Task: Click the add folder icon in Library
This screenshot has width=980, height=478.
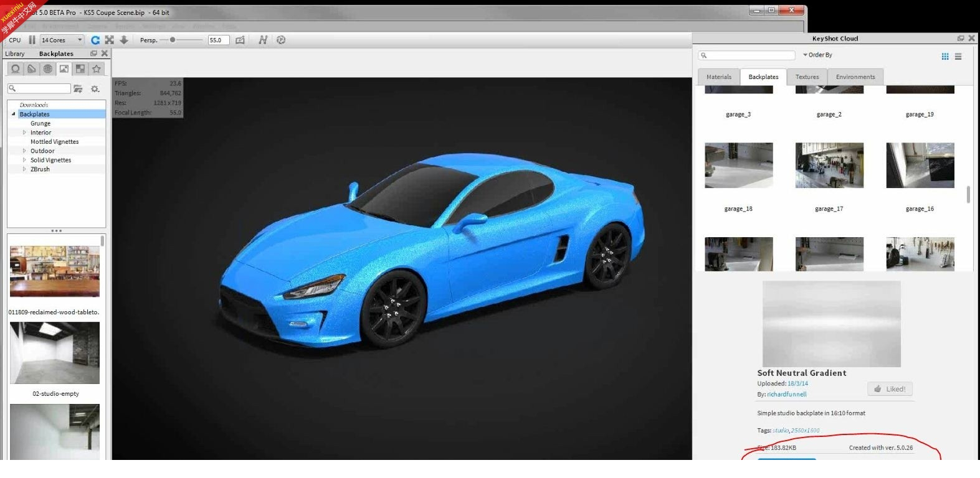Action: (x=78, y=89)
